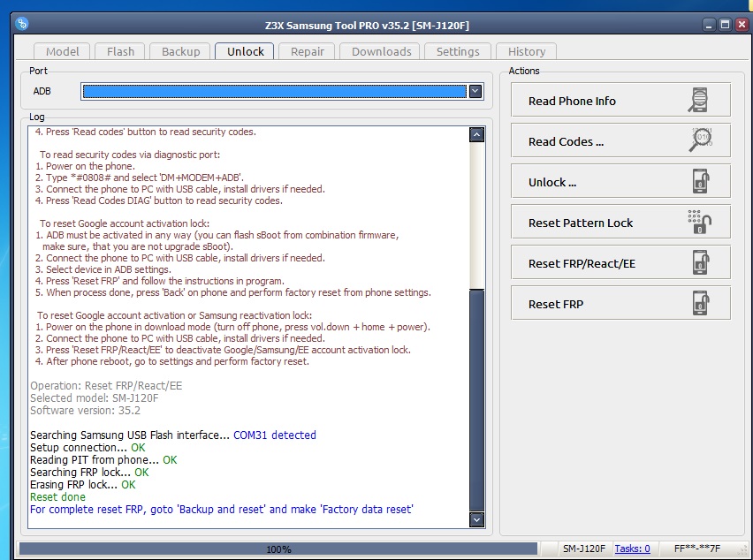Click the Reset FRP phone lock icon
The height and width of the screenshot is (560, 753).
(701, 303)
